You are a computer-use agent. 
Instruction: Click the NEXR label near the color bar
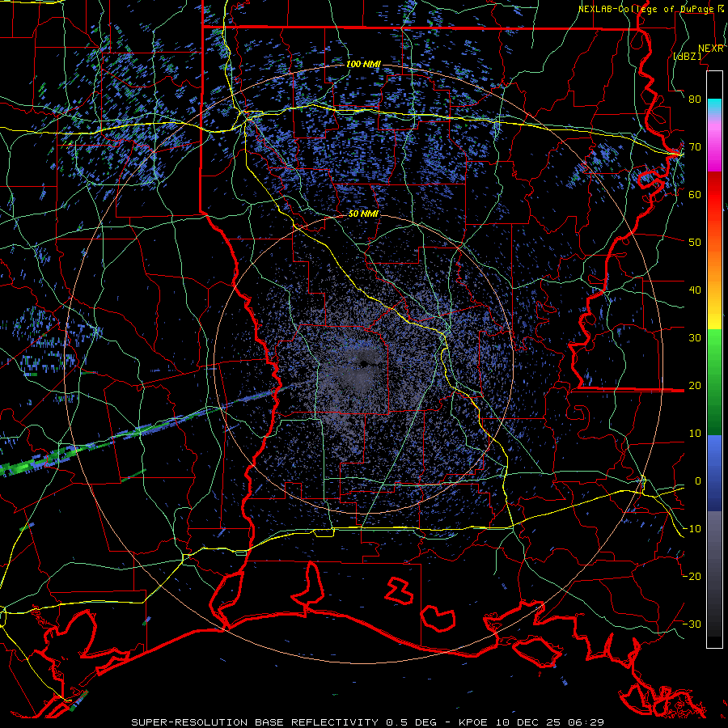(x=711, y=49)
